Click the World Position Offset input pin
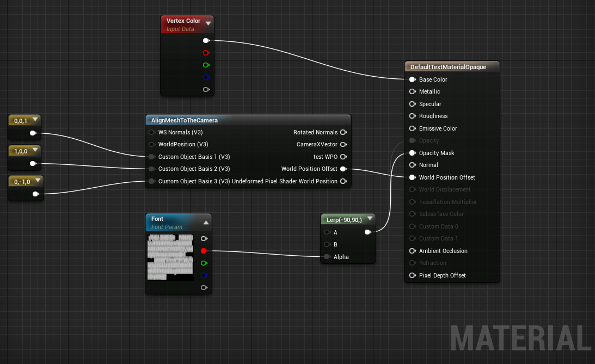The height and width of the screenshot is (364, 595). tap(412, 177)
